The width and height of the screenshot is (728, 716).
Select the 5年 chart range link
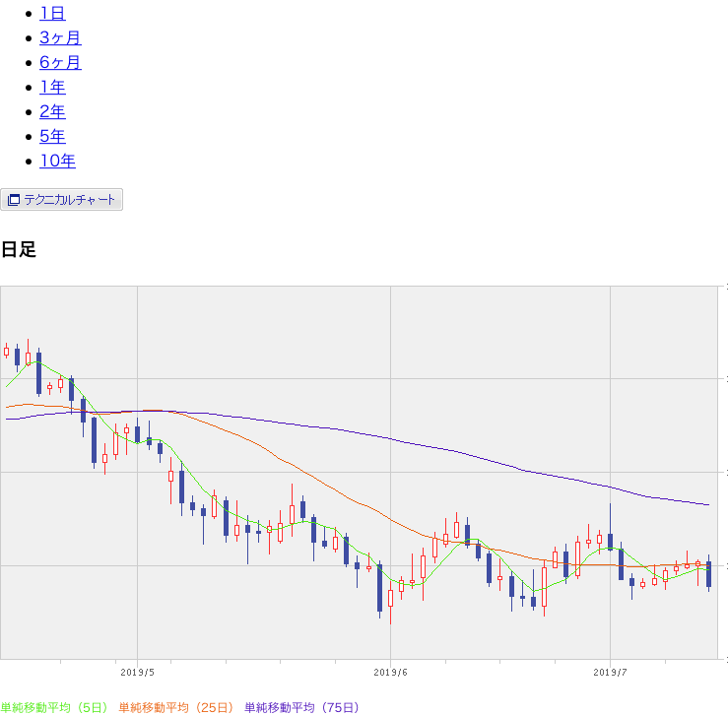tap(52, 137)
